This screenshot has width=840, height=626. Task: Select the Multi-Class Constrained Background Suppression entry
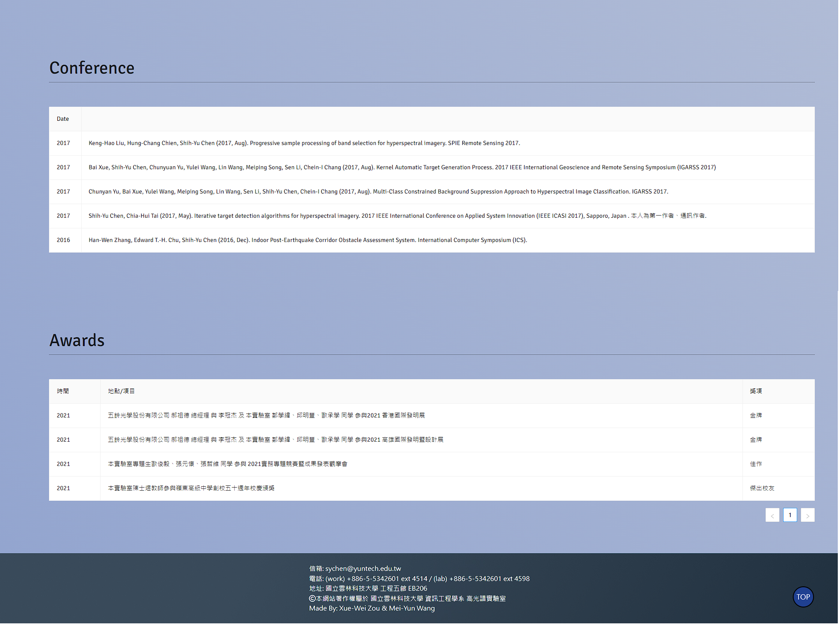click(x=378, y=192)
